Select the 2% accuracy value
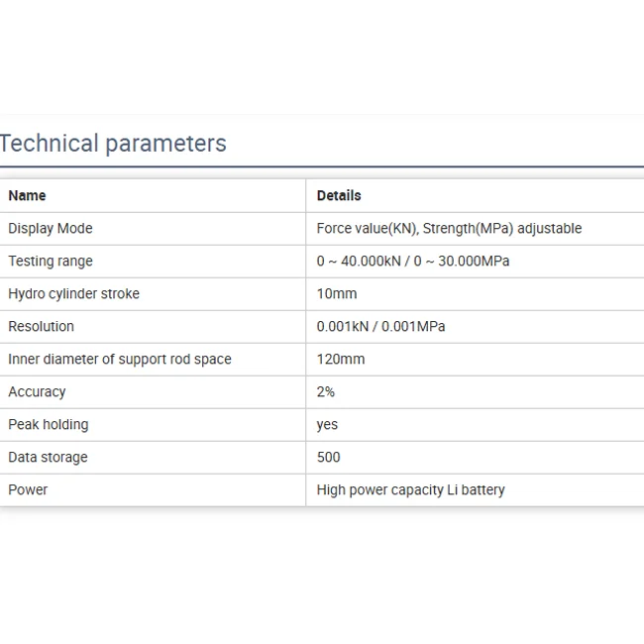 click(326, 391)
